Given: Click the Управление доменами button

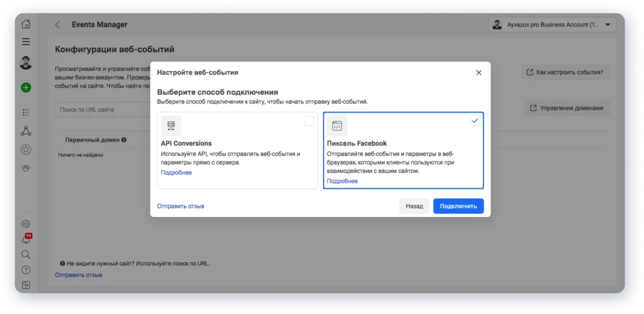Looking at the screenshot, I should [x=567, y=108].
